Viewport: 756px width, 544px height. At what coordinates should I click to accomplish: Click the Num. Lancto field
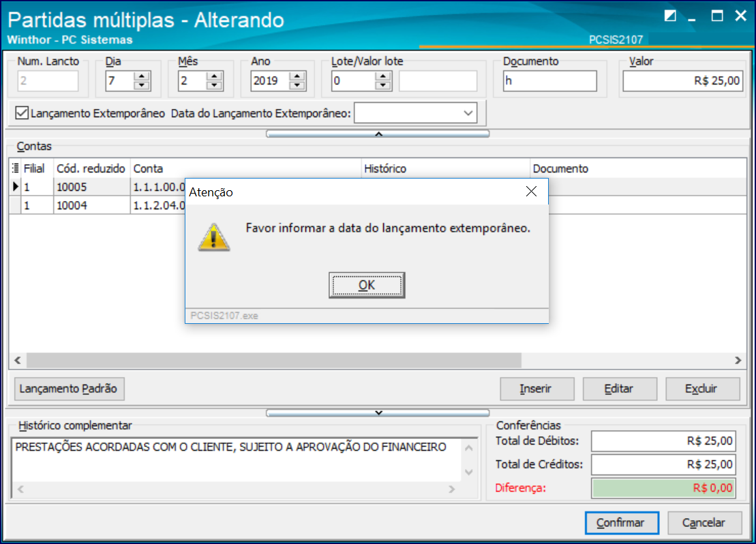click(x=48, y=80)
